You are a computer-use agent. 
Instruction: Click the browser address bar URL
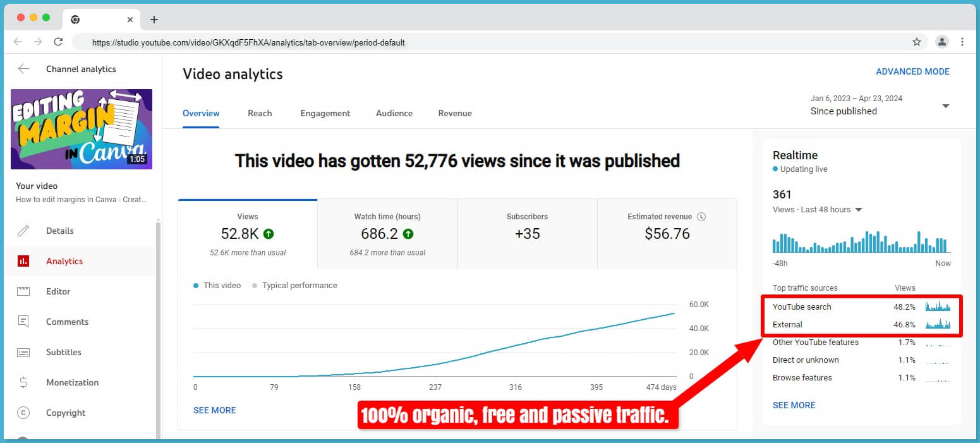(x=248, y=42)
